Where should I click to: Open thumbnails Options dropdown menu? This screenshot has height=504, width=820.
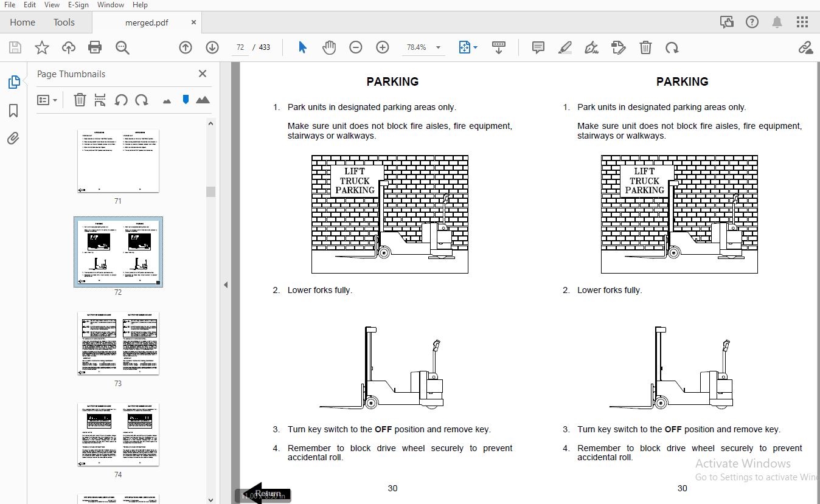click(x=47, y=100)
